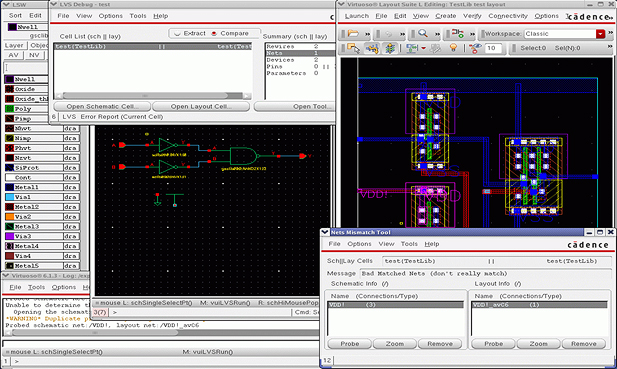Open the Workspace Classic dropdown arrow
617x369 pixels.
point(600,34)
